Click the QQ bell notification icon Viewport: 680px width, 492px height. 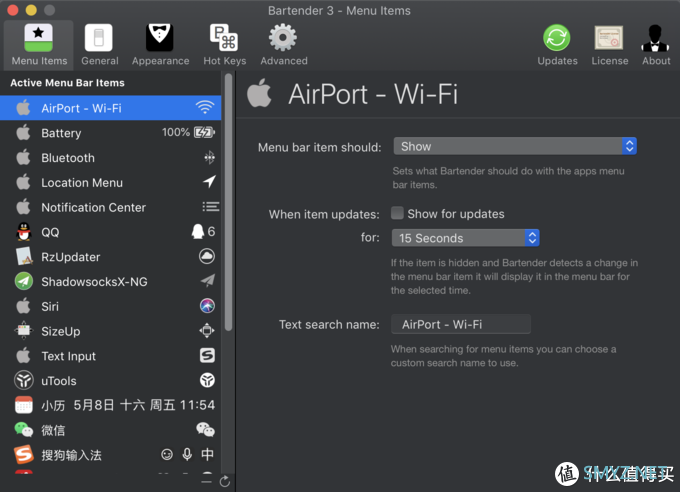pos(198,231)
